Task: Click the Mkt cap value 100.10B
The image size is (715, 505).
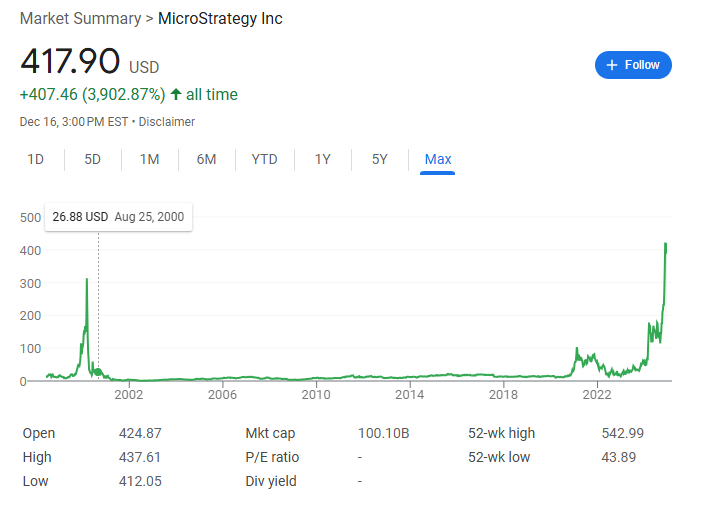Action: click(384, 433)
